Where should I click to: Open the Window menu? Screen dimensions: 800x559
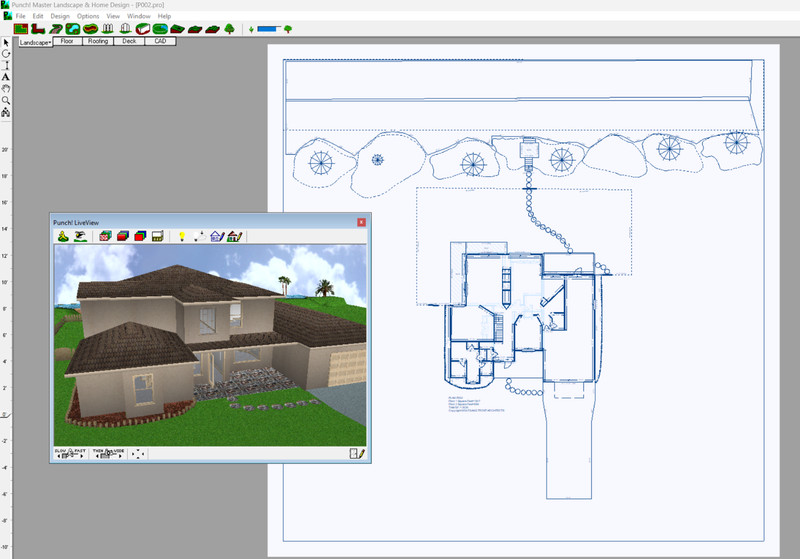point(138,16)
